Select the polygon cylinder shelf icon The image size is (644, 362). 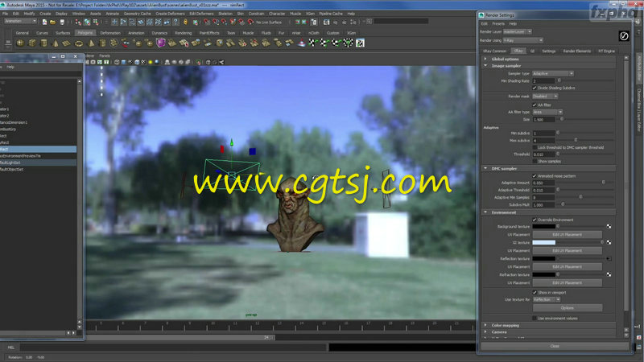[x=43, y=43]
